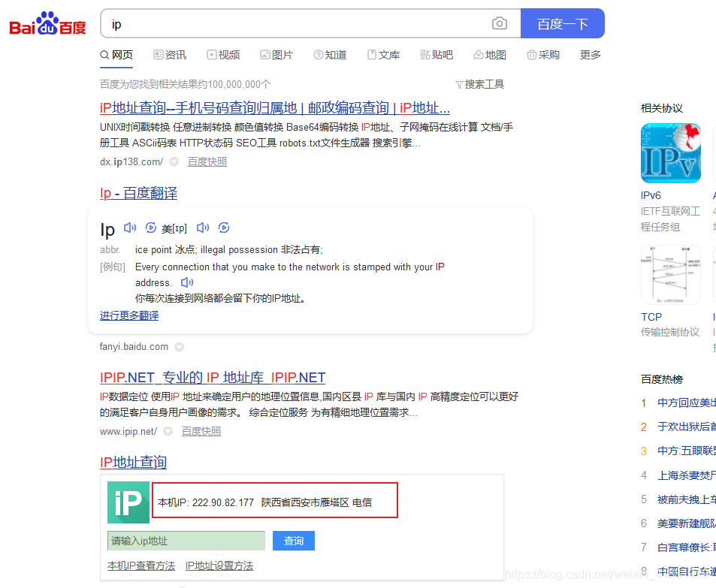The image size is (716, 588).
Task: Open the Ip - 百度翻译 link
Action: pos(138,193)
